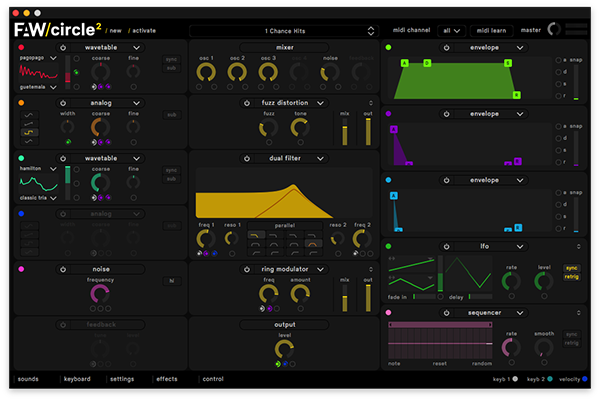The image size is (600, 400).
Task: Switch to the keyboard tab
Action: pyautogui.click(x=77, y=379)
